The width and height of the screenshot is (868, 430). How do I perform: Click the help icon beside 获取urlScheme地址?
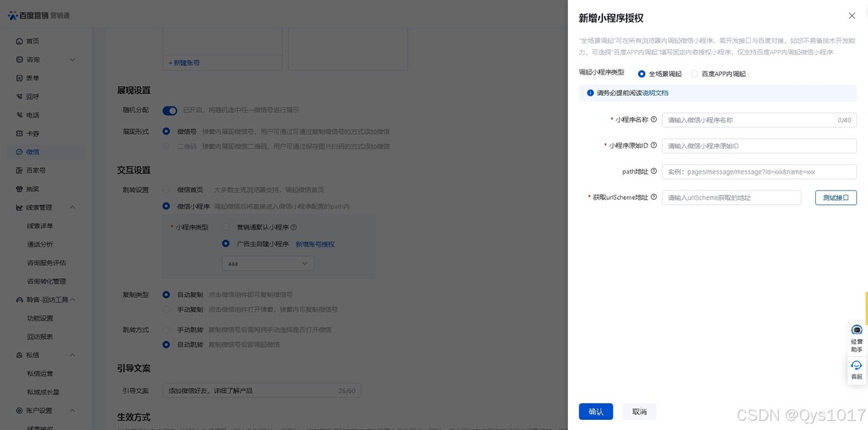pyautogui.click(x=654, y=197)
